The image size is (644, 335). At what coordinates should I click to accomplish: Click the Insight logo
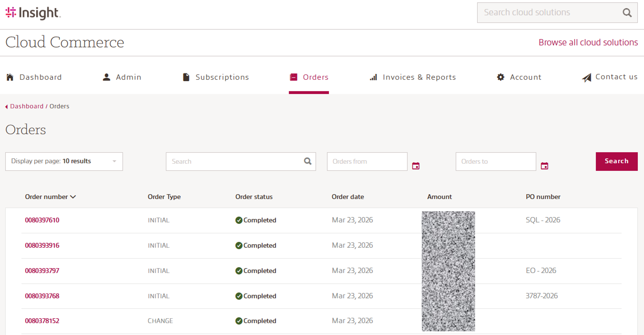tap(33, 13)
